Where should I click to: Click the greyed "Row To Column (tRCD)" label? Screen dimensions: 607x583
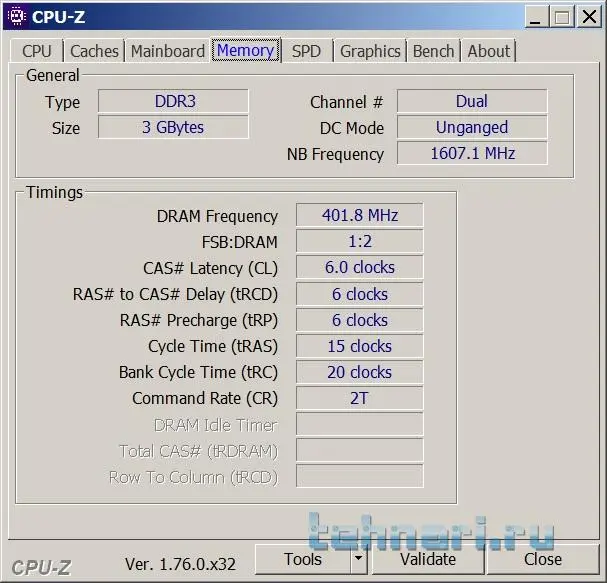click(x=194, y=477)
